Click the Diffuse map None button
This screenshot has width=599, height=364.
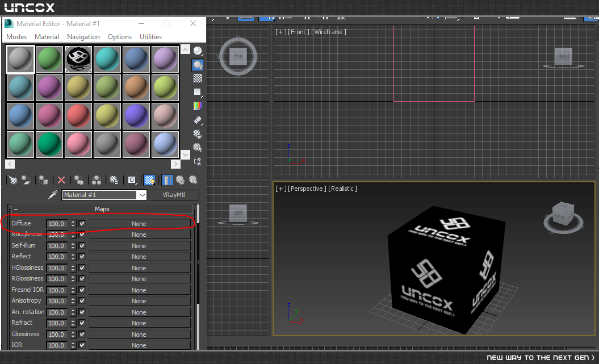click(x=140, y=224)
